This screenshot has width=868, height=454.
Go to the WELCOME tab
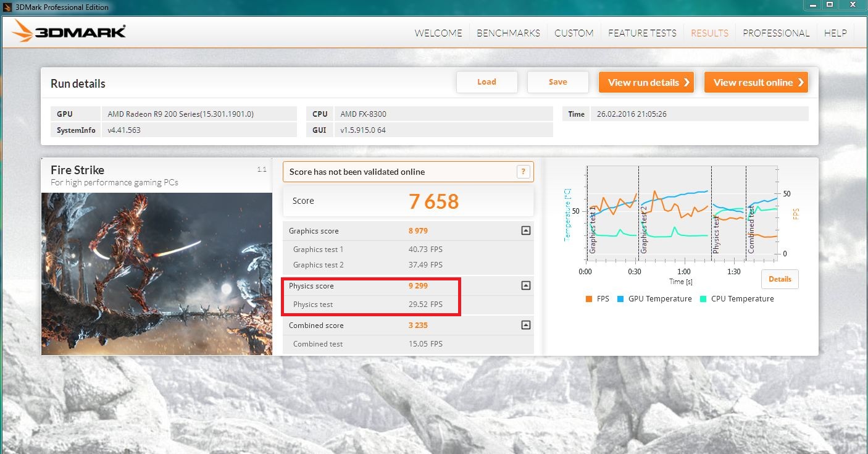(438, 33)
